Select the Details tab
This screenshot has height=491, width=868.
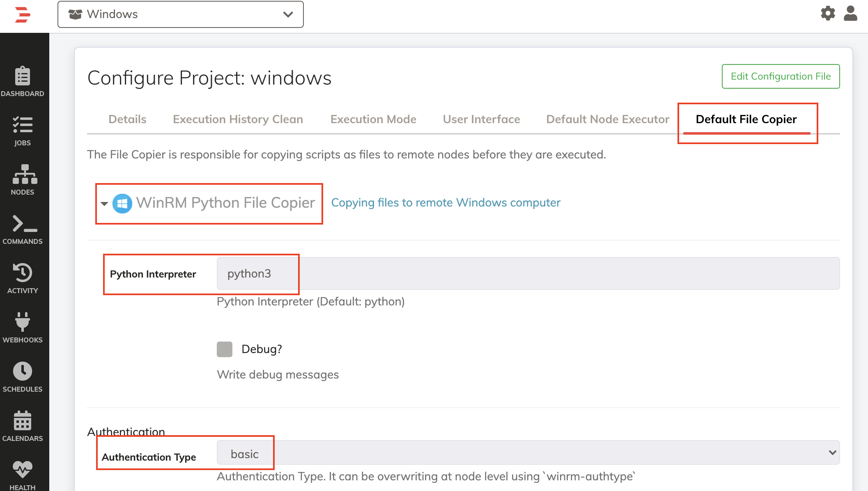point(127,119)
